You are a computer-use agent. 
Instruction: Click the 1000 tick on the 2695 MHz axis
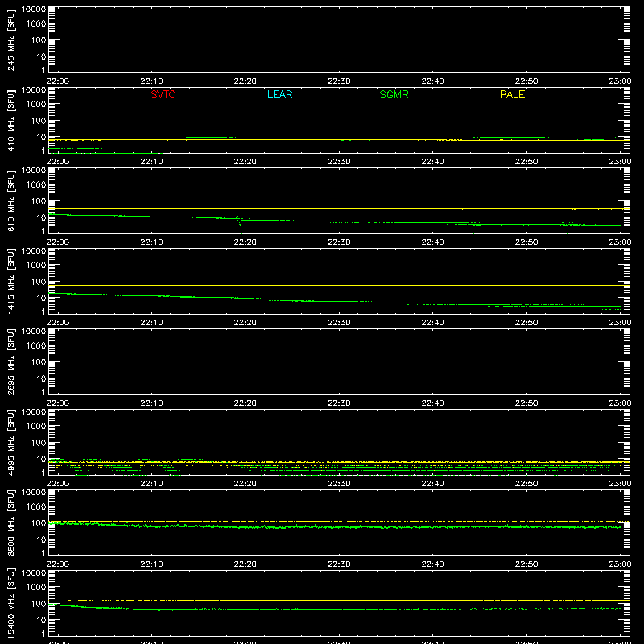pyautogui.click(x=36, y=346)
